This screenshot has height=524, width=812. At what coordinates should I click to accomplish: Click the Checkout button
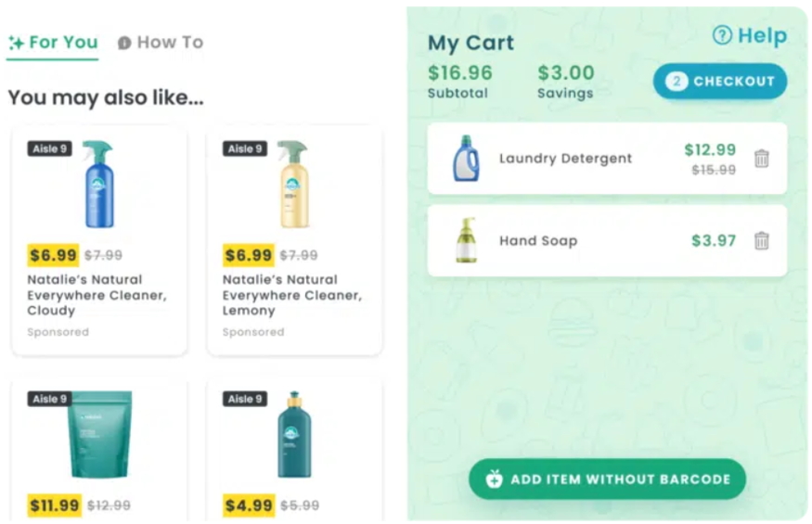click(x=720, y=82)
